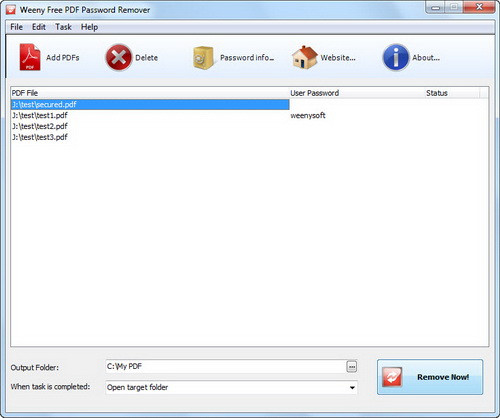Screen dimensions: 500x418
Task: Open Password info safe icon
Action: [203, 58]
